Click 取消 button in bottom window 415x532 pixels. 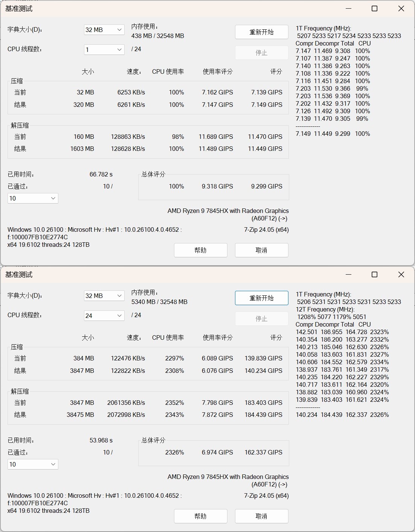tap(262, 516)
